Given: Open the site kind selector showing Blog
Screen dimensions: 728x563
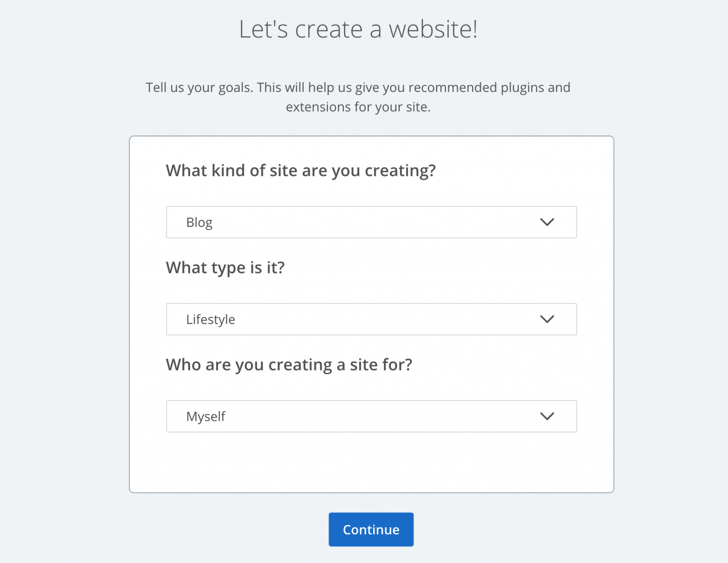Looking at the screenshot, I should click(x=371, y=222).
